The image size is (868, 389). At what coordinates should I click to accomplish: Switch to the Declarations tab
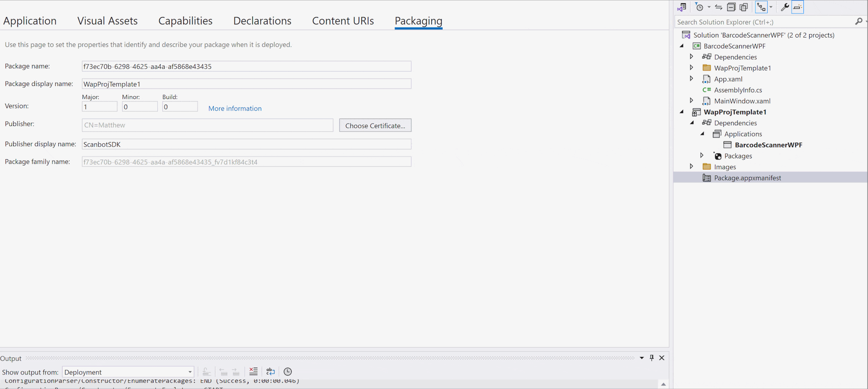(x=262, y=21)
